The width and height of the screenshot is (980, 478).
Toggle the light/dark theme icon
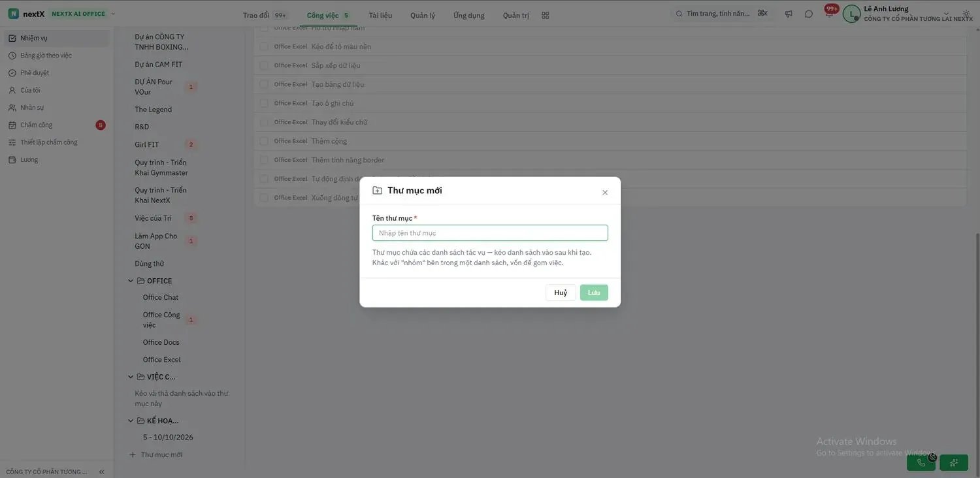click(x=966, y=14)
